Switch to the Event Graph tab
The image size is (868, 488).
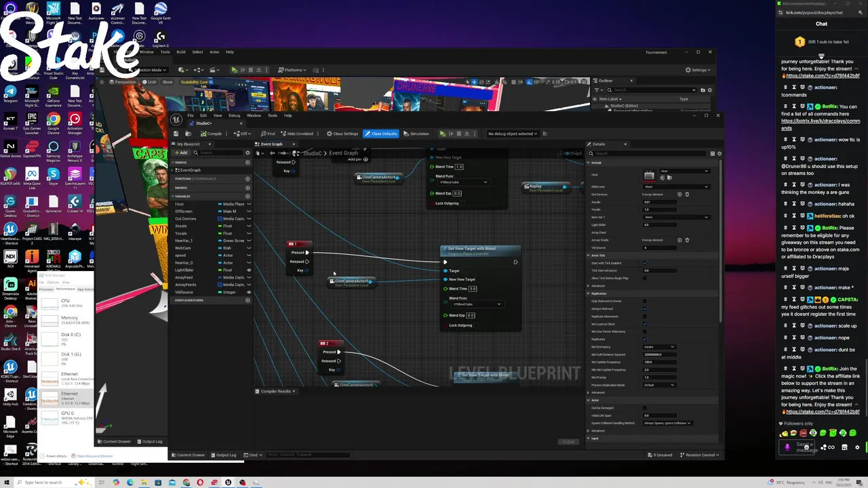tap(272, 144)
